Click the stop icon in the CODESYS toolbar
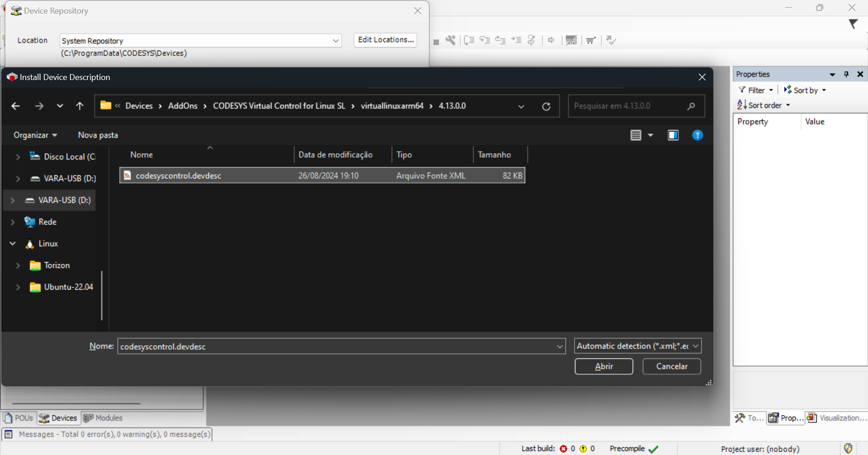 [436, 42]
